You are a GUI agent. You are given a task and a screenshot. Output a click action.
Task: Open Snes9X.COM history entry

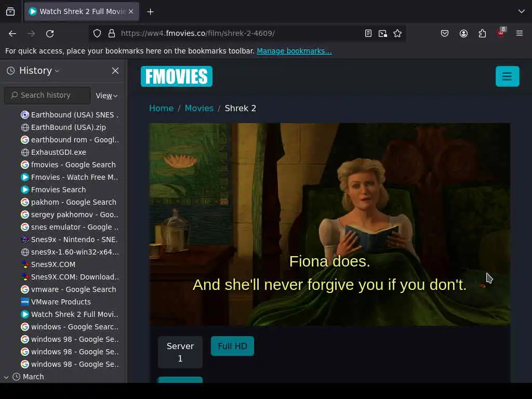click(x=48, y=264)
